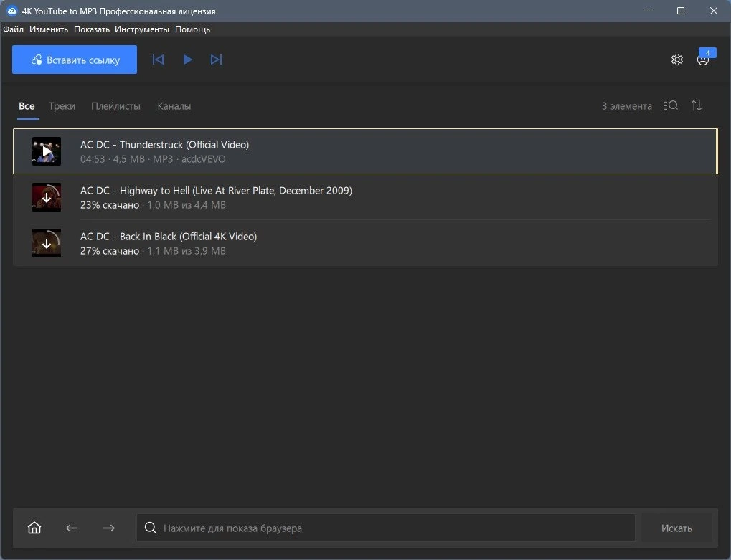Open the sort order icon
This screenshot has width=731, height=560.
tap(697, 105)
